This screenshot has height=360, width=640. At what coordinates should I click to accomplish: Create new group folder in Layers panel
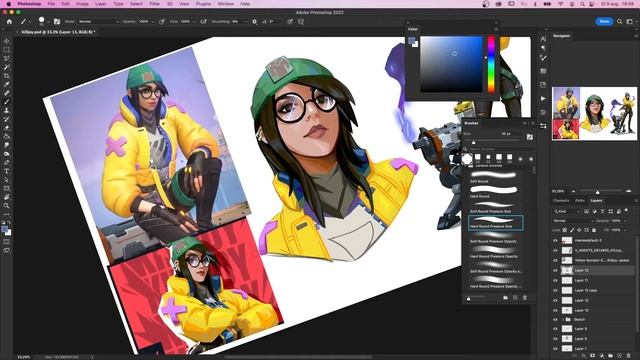pos(610,356)
